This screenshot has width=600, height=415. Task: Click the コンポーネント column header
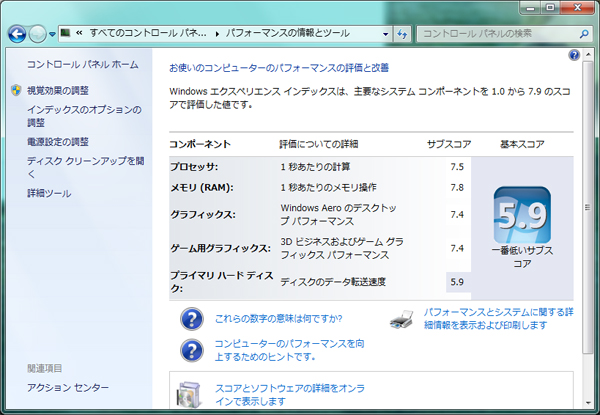click(x=200, y=144)
